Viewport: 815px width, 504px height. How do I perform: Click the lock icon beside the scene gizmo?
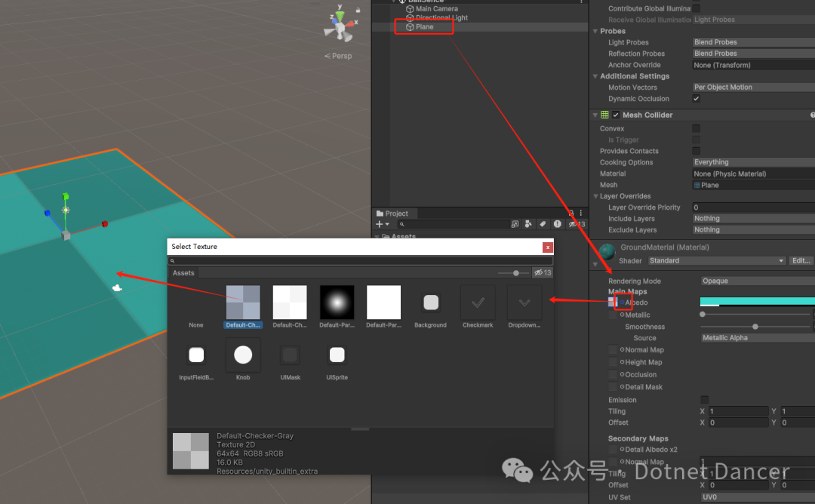(358, 10)
